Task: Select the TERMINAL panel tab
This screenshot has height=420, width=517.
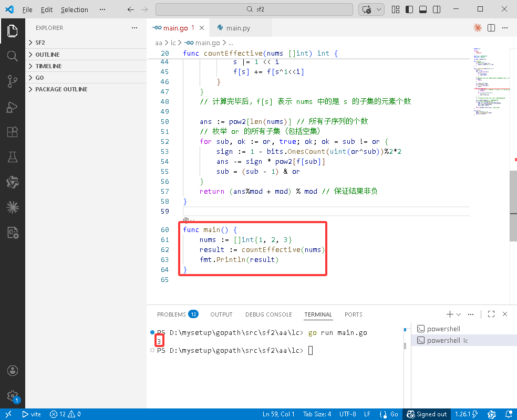Action: click(318, 314)
